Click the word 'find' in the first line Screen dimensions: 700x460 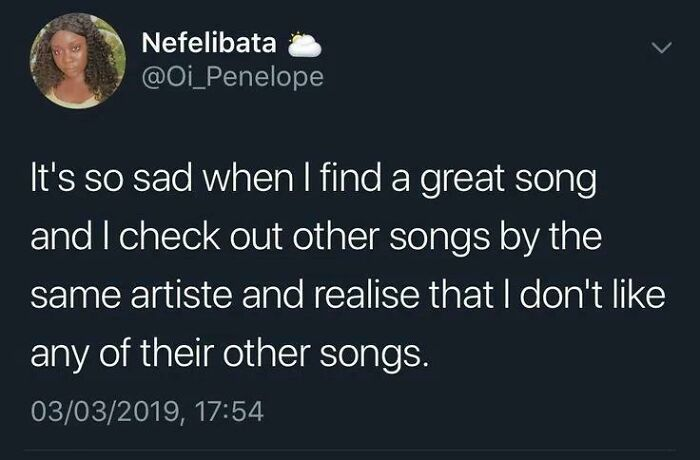click(x=359, y=185)
